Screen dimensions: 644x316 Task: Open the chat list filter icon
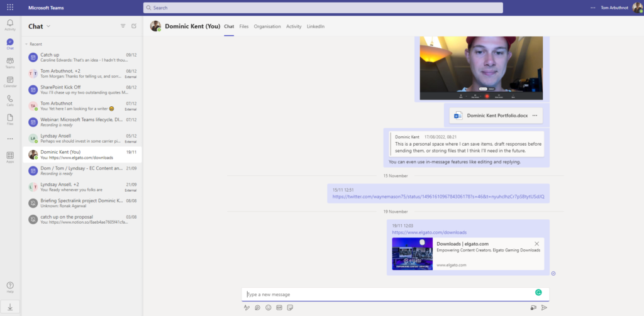point(123,26)
